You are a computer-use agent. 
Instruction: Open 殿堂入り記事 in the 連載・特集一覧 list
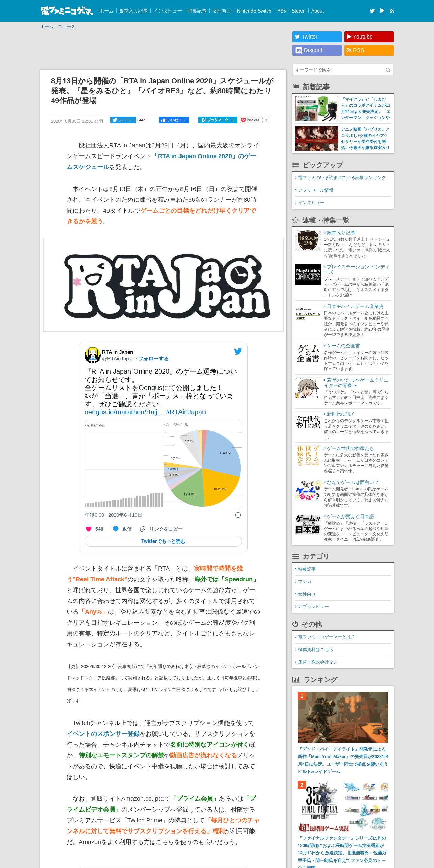coord(341,233)
